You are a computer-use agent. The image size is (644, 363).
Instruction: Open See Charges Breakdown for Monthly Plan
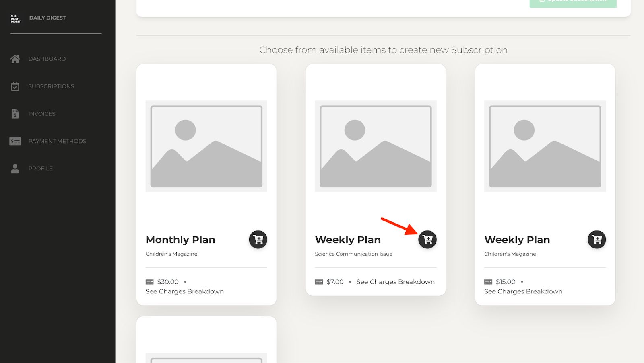tap(184, 291)
